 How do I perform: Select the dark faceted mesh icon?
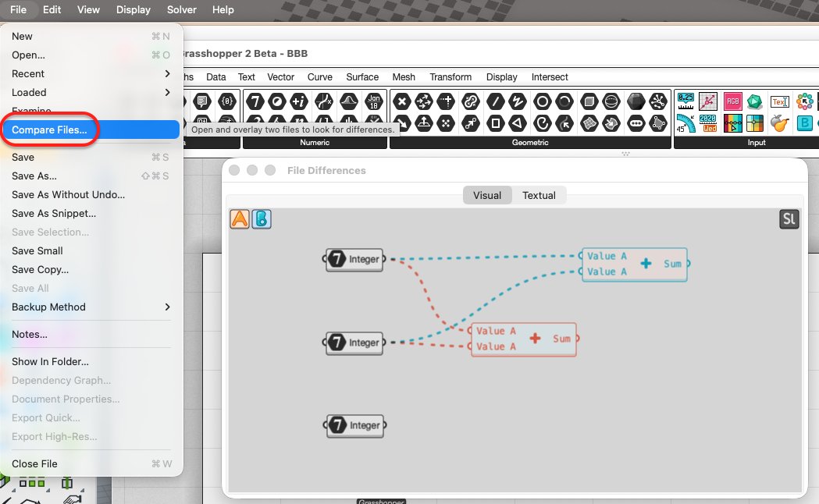(636, 101)
